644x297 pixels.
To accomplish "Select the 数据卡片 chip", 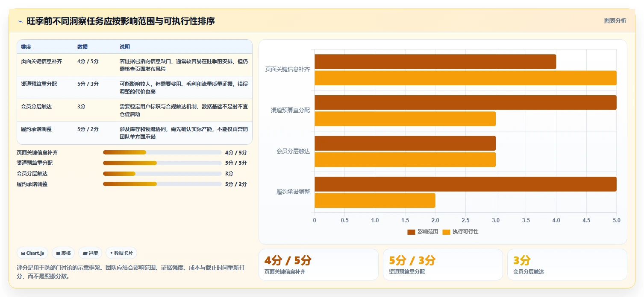I will 121,253.
